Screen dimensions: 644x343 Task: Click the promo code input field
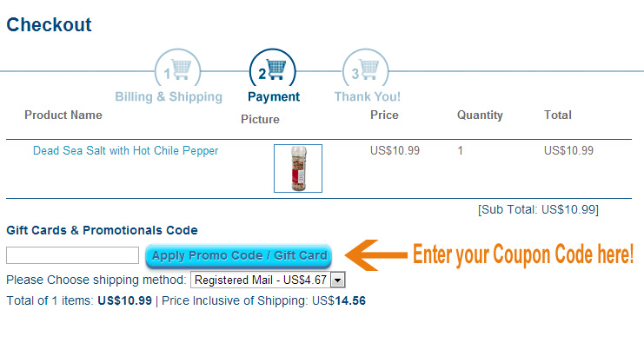pyautogui.click(x=72, y=255)
